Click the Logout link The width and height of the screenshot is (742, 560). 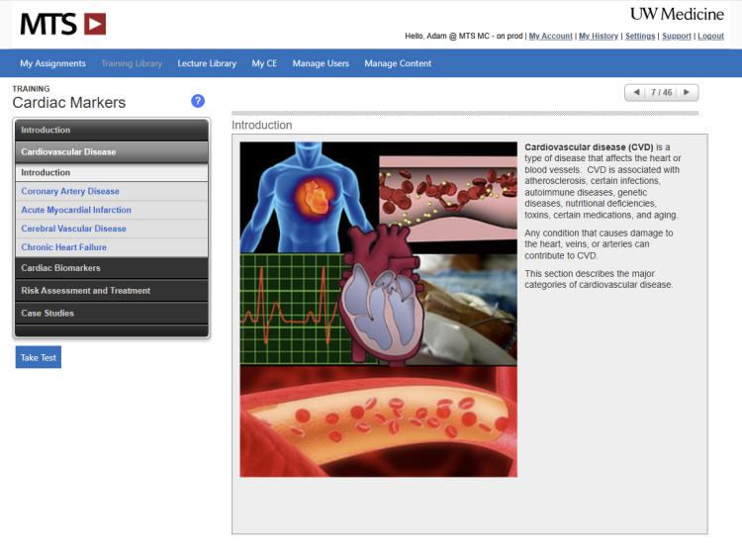[x=710, y=36]
